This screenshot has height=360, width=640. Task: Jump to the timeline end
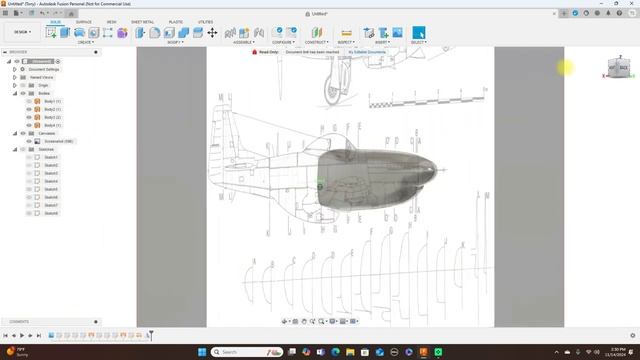(x=39, y=336)
